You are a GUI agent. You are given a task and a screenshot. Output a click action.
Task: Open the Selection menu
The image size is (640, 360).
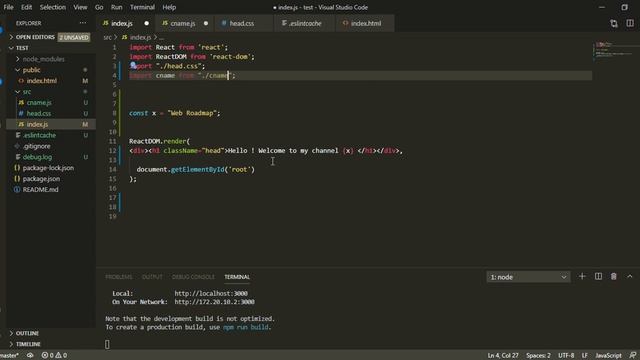(x=53, y=7)
